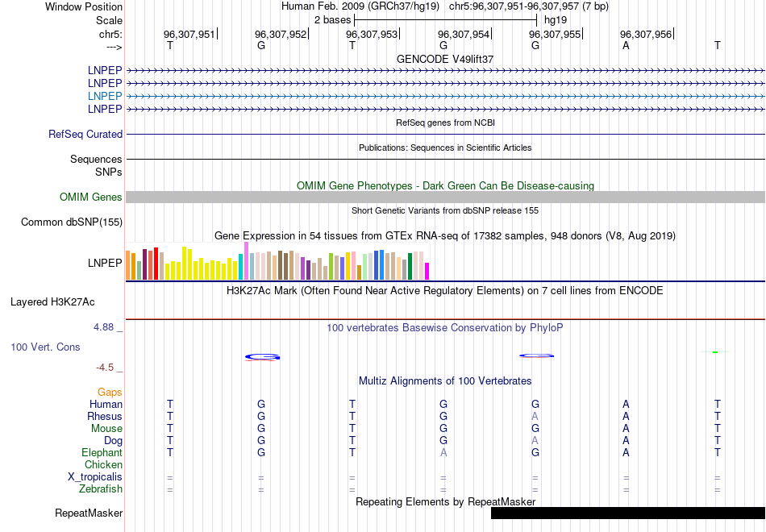Click coordinate label 96,307,951
Image resolution: width=766 pixels, height=532 pixels.
point(189,34)
